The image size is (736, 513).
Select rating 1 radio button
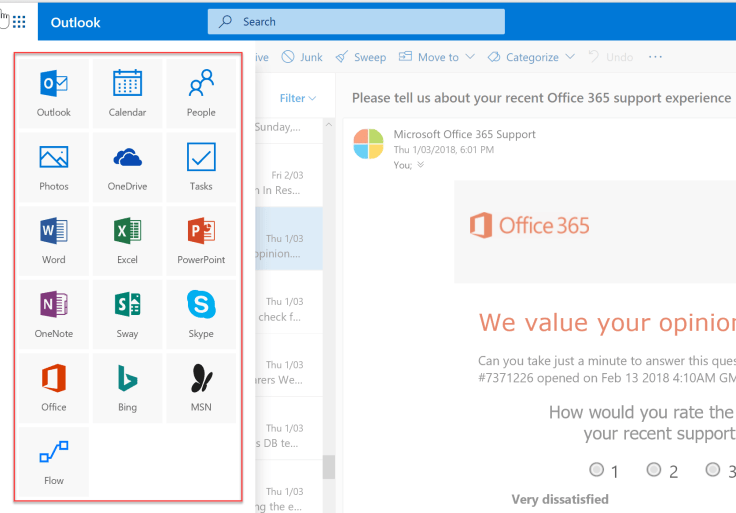[597, 469]
